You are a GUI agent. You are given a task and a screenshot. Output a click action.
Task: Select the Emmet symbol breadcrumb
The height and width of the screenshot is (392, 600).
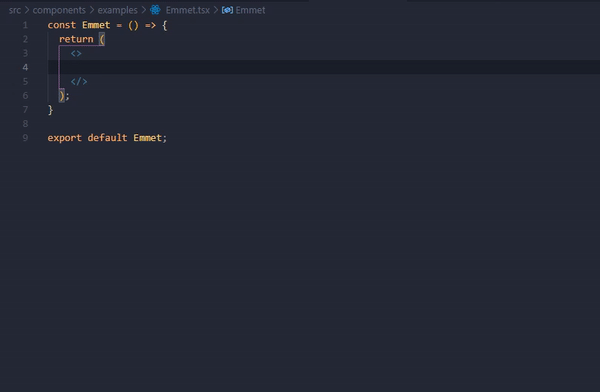click(x=250, y=10)
